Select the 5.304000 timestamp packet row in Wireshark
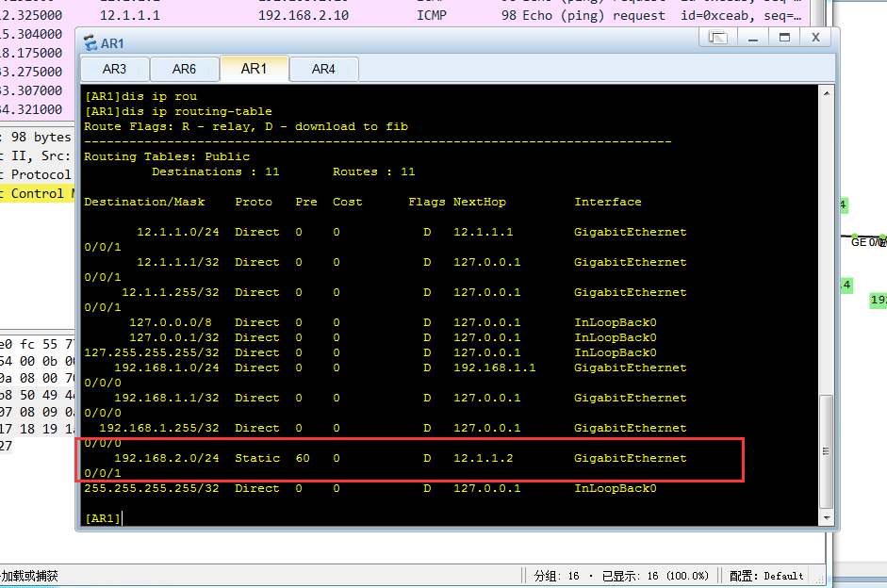Screen dimensions: 887x588 [x=38, y=34]
